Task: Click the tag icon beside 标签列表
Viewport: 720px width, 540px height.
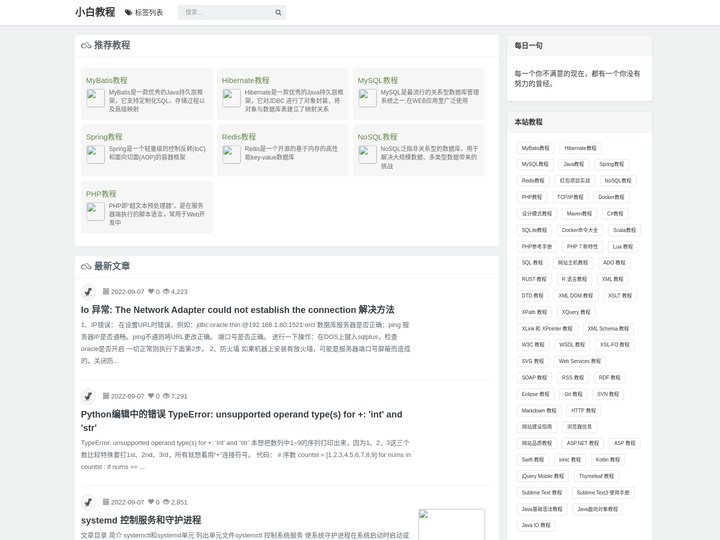Action: click(129, 12)
